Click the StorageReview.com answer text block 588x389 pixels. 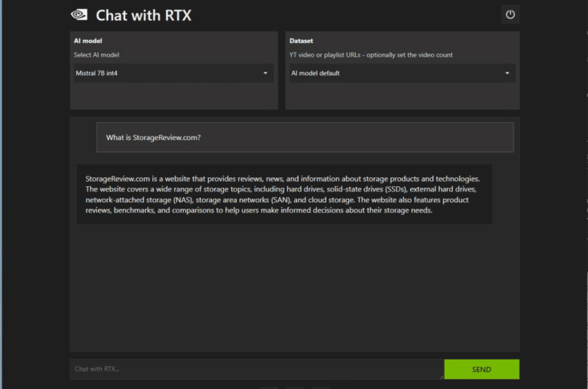(284, 194)
